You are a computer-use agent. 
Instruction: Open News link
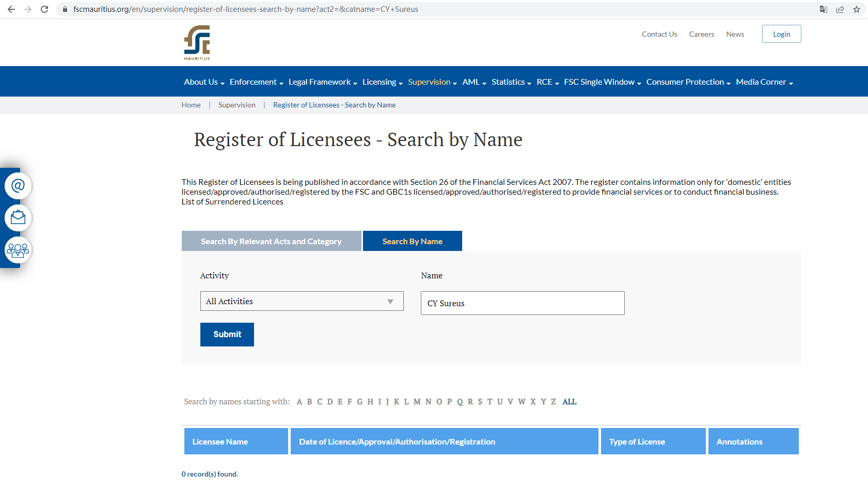tap(735, 34)
